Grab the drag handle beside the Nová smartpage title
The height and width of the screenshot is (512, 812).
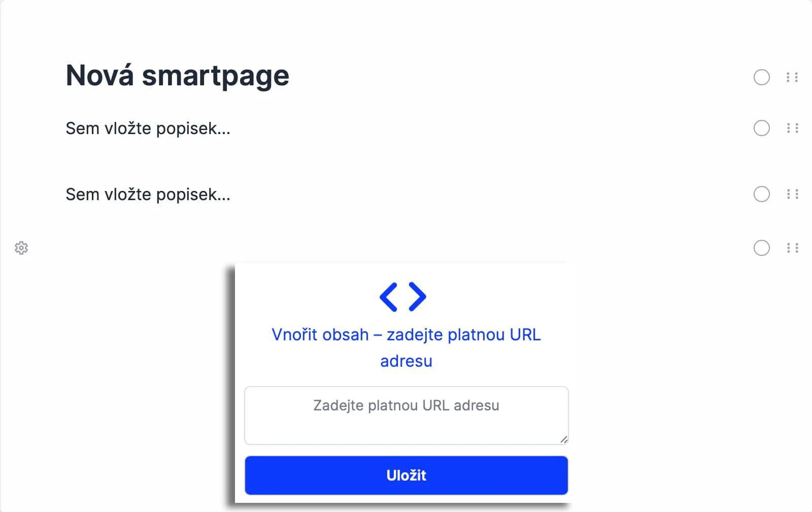[x=792, y=77]
